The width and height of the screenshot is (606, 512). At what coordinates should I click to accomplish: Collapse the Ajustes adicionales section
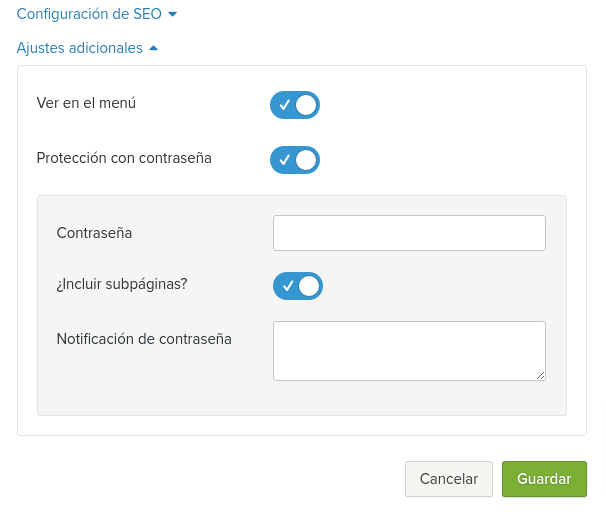pyautogui.click(x=87, y=48)
